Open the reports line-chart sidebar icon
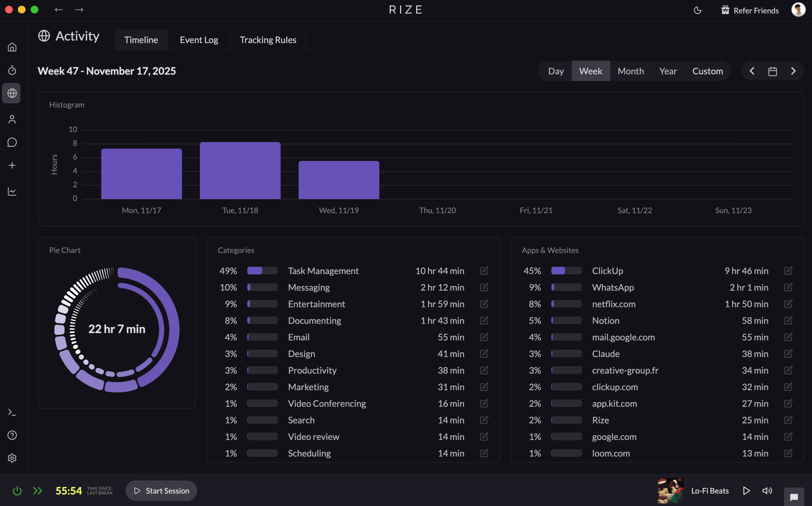 (12, 192)
